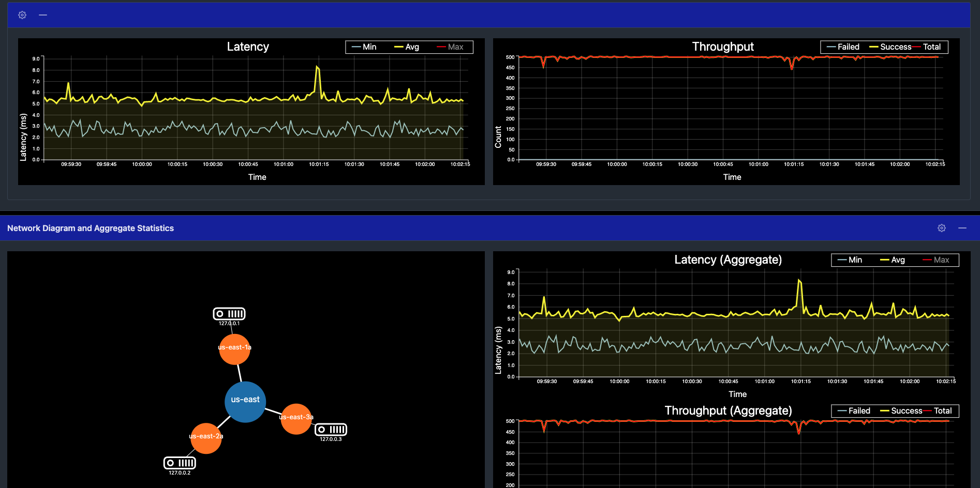Toggle the Success series in the Throughput legend
Screen dimensions: 980x488
[895, 47]
